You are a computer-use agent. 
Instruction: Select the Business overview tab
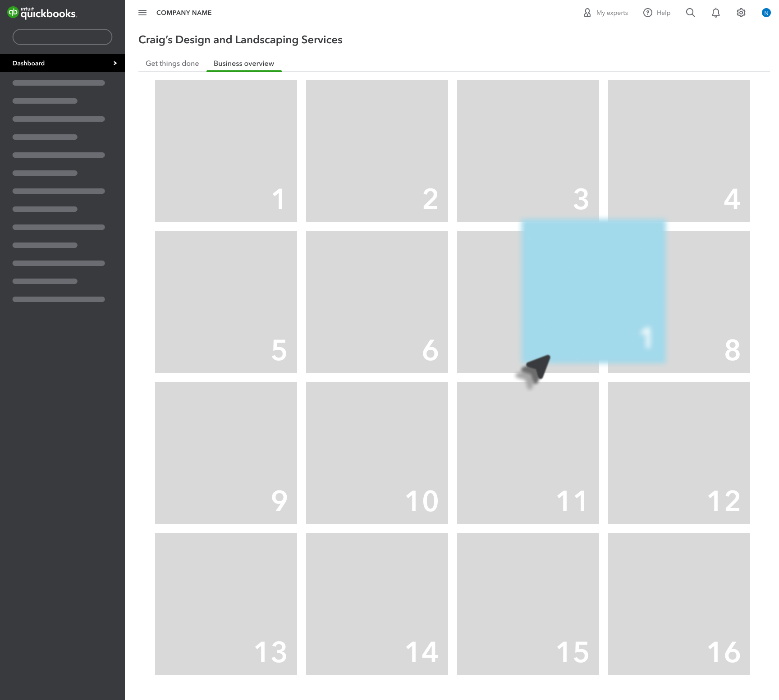243,64
